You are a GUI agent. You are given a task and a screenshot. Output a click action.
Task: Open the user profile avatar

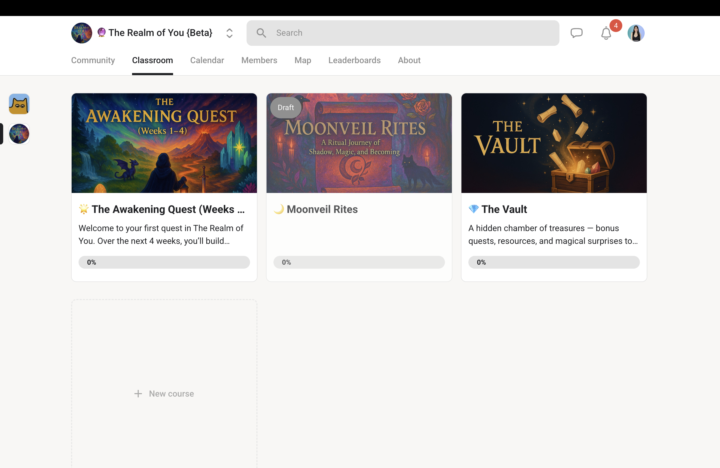636,33
